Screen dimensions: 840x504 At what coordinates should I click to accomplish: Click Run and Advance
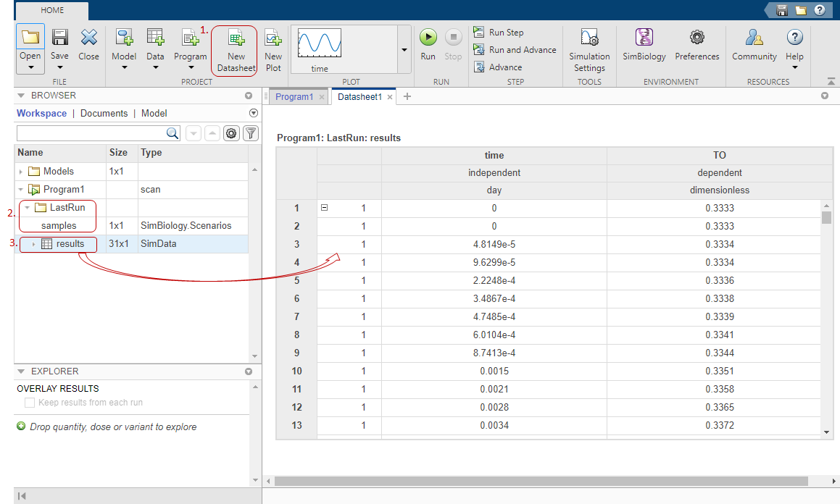(x=522, y=50)
